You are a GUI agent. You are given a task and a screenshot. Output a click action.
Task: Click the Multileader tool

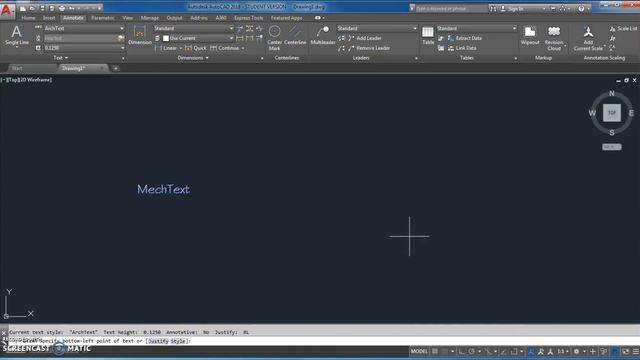[x=322, y=36]
